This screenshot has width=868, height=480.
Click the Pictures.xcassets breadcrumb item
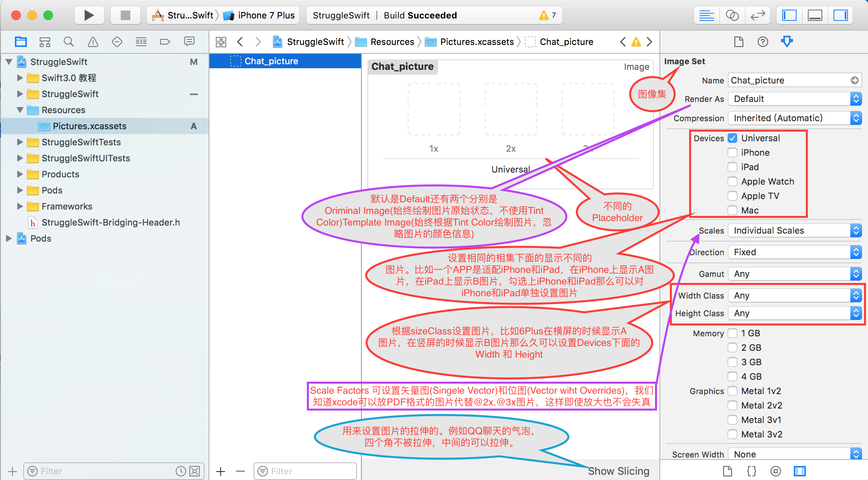click(x=470, y=42)
